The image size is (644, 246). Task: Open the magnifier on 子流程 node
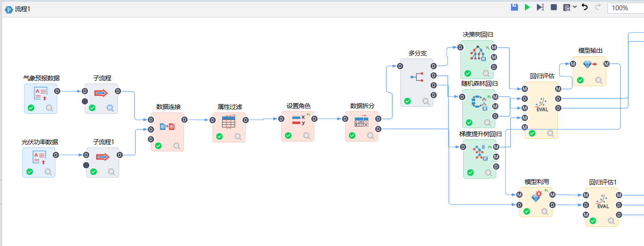click(110, 108)
